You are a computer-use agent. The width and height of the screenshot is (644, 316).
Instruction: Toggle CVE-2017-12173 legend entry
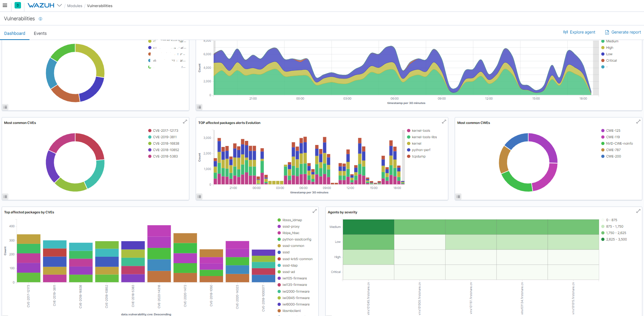point(163,131)
